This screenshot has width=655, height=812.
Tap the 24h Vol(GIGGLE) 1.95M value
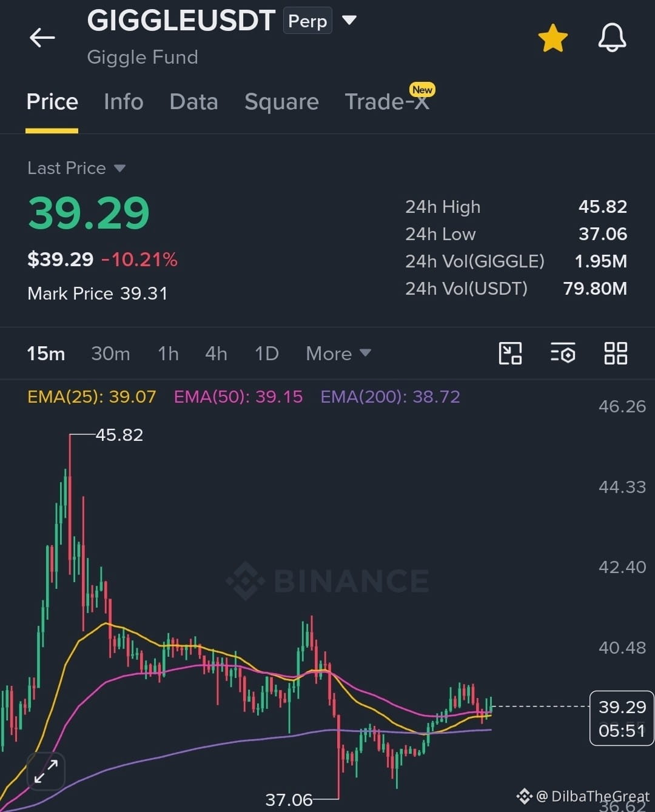coord(600,261)
